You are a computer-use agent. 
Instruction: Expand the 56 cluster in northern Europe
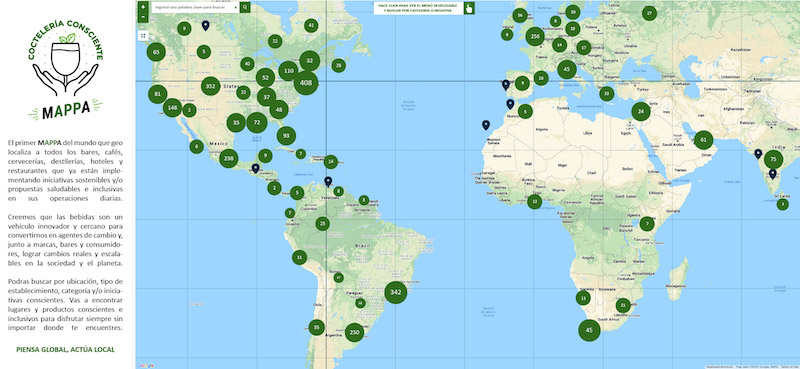(x=520, y=15)
